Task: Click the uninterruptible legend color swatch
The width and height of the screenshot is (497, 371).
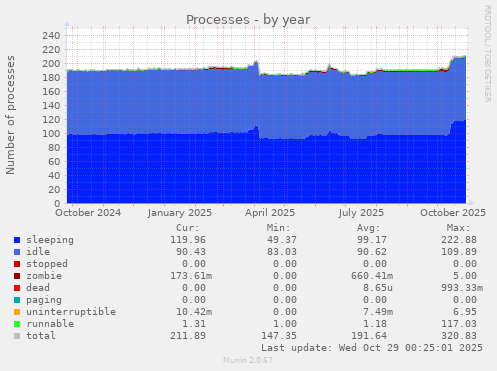Action: point(17,312)
